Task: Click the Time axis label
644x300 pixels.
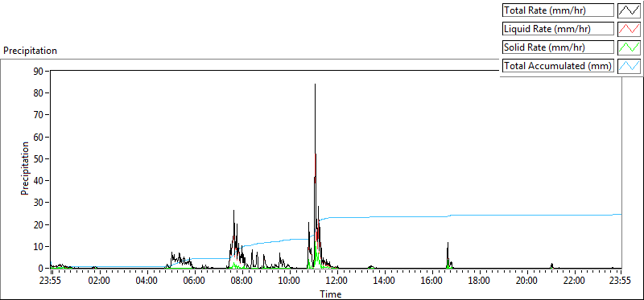Action: (331, 294)
